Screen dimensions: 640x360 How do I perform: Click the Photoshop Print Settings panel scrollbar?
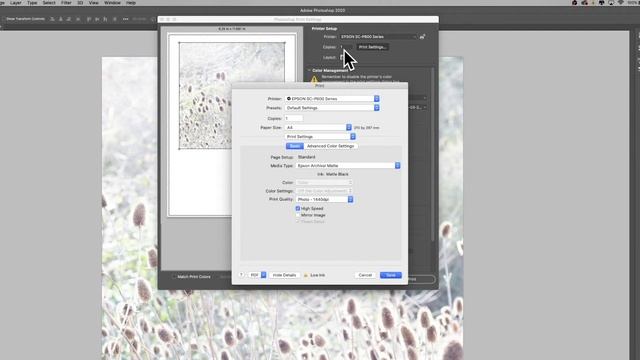(x=433, y=155)
